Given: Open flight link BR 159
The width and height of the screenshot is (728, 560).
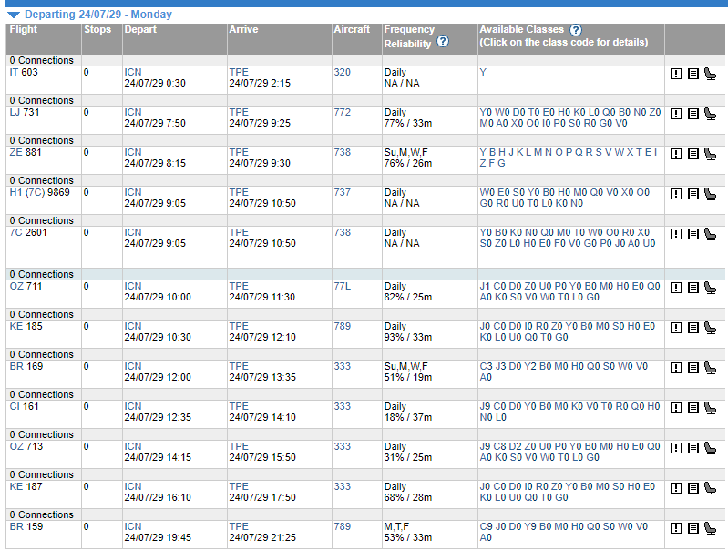Looking at the screenshot, I should (26, 526).
